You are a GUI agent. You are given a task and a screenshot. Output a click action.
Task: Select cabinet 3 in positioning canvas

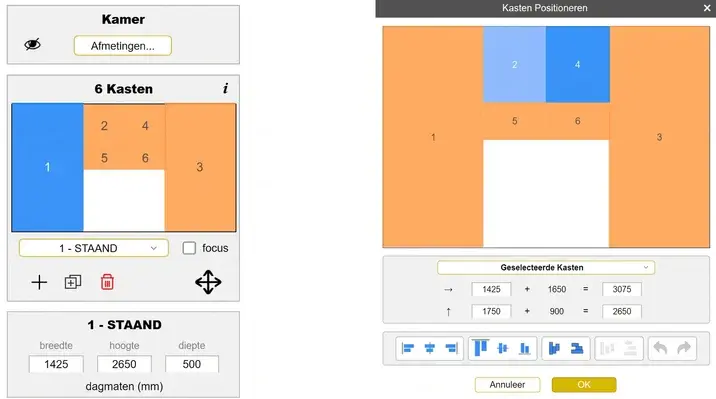659,137
